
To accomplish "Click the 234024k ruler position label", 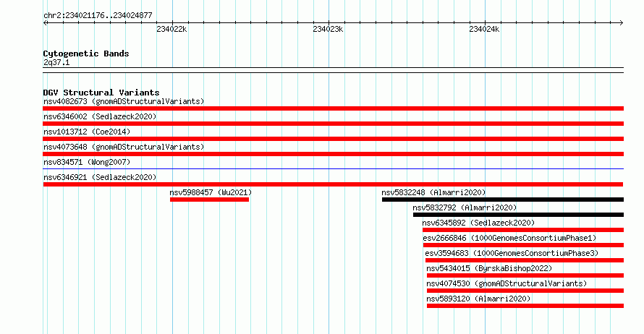I will pyautogui.click(x=484, y=29).
